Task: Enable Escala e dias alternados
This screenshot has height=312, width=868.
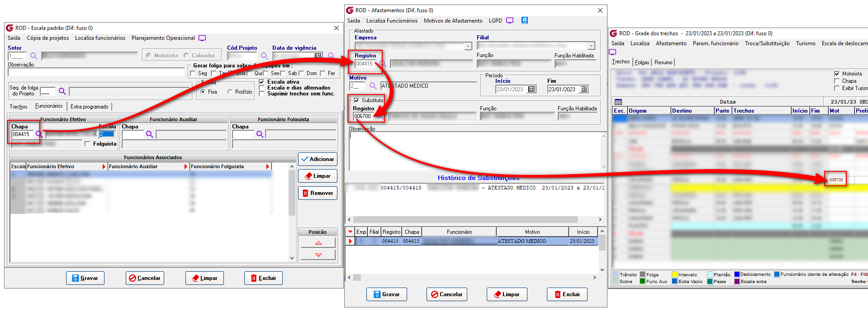Action: tap(261, 88)
